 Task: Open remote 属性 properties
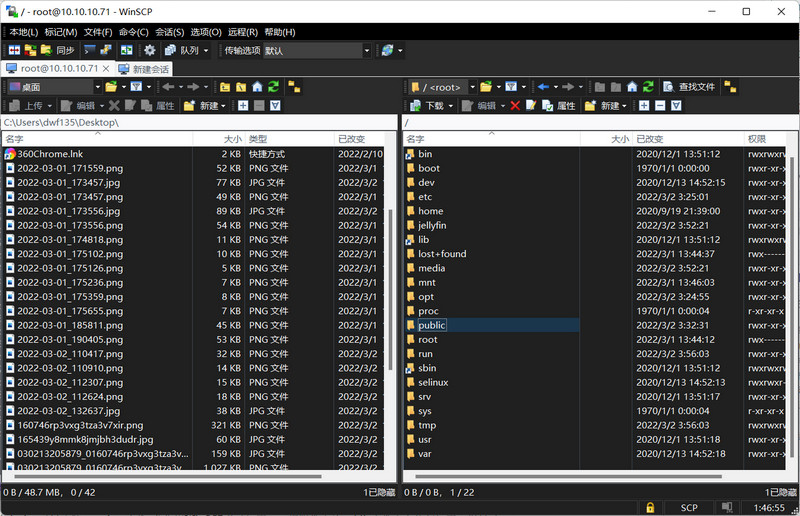[559, 106]
